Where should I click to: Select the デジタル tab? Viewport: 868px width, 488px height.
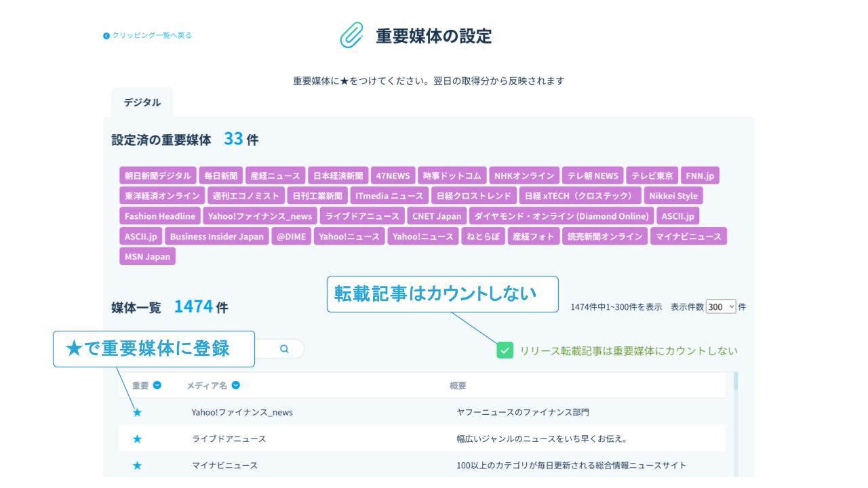[142, 102]
